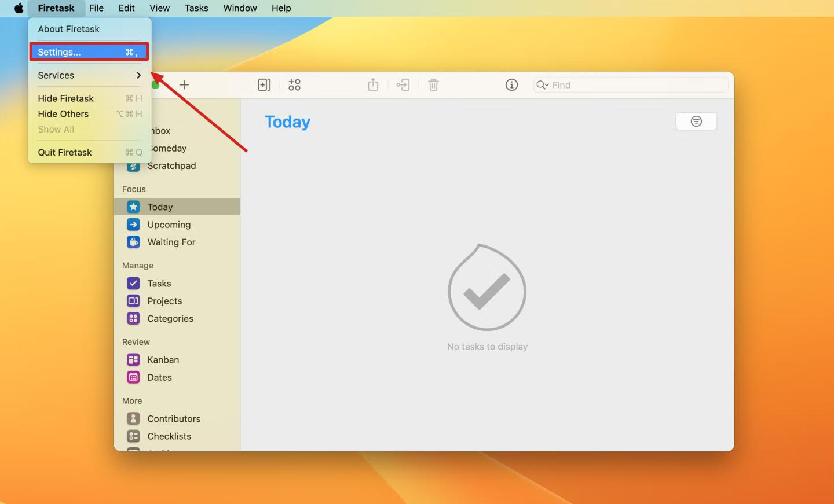Open Contributors in the sidebar
Viewport: 834px width, 504px height.
click(174, 418)
